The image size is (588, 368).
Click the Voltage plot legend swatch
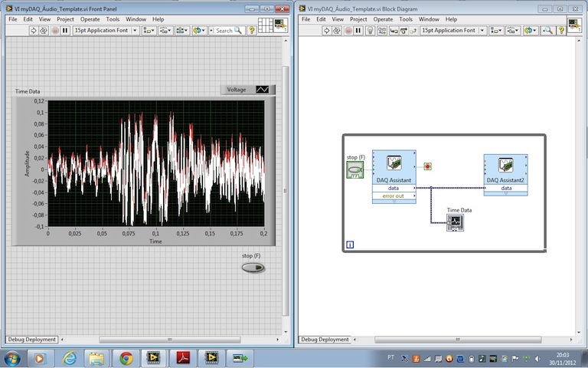coord(263,90)
